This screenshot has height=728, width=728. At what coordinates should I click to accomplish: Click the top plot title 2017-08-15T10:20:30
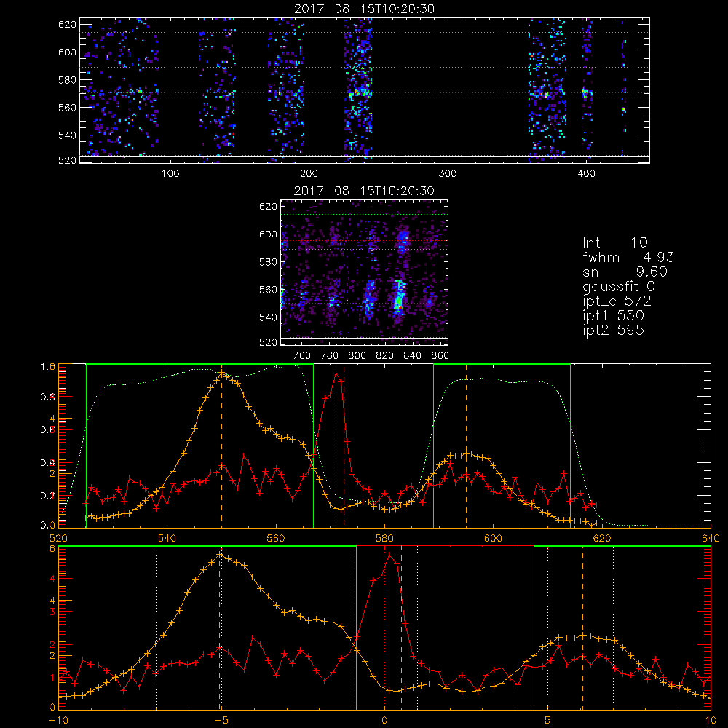point(365,9)
